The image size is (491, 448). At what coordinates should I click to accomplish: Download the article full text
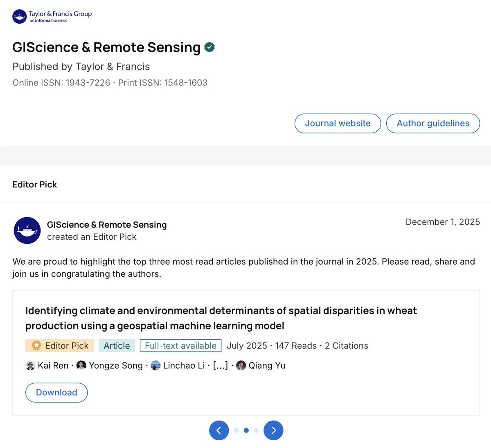click(x=56, y=392)
